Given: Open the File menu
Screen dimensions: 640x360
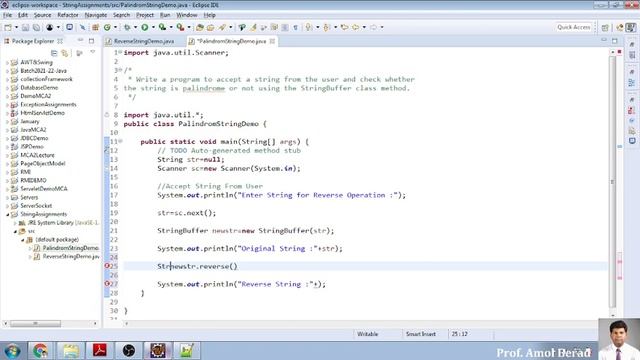Looking at the screenshot, I should coord(7,15).
